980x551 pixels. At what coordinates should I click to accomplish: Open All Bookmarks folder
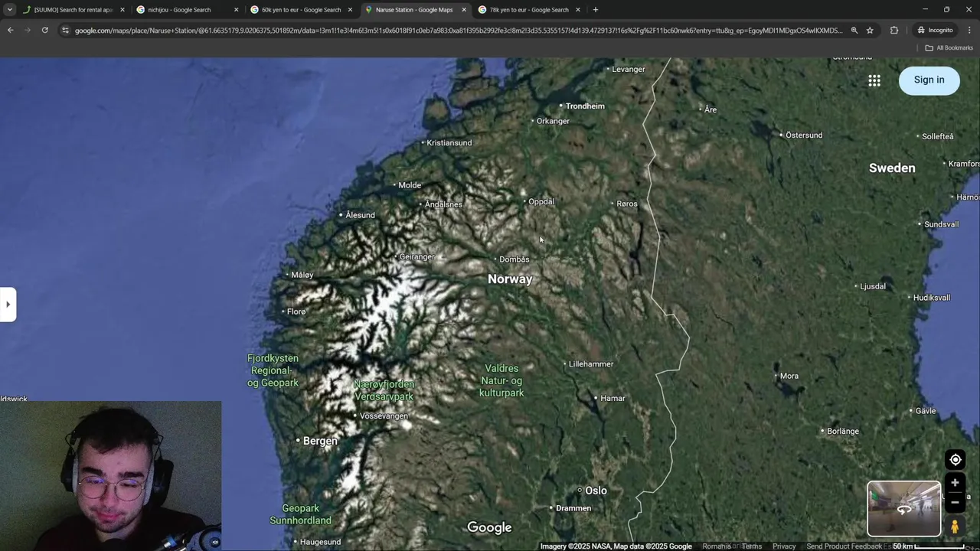[949, 47]
